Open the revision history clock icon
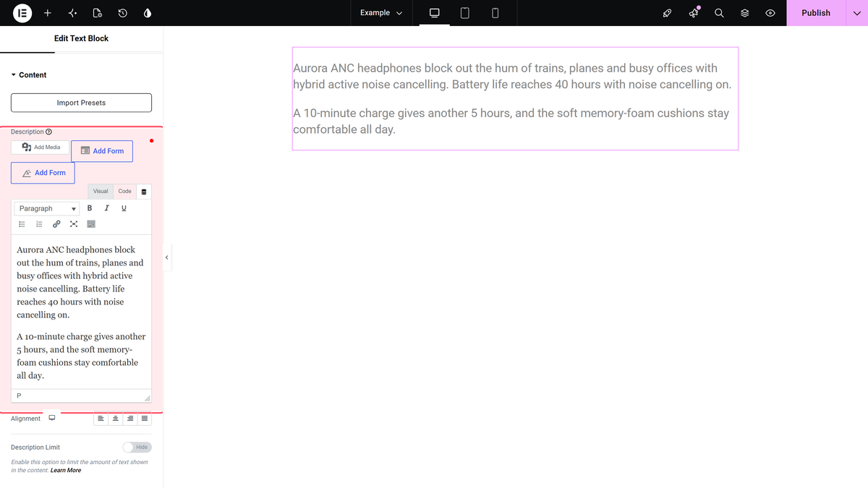The image size is (868, 488). (x=122, y=13)
